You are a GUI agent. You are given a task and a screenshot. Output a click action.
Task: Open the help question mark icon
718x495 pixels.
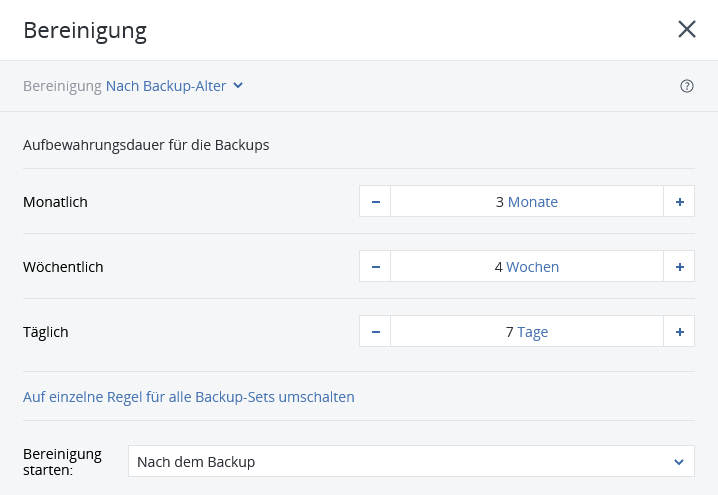coord(687,86)
